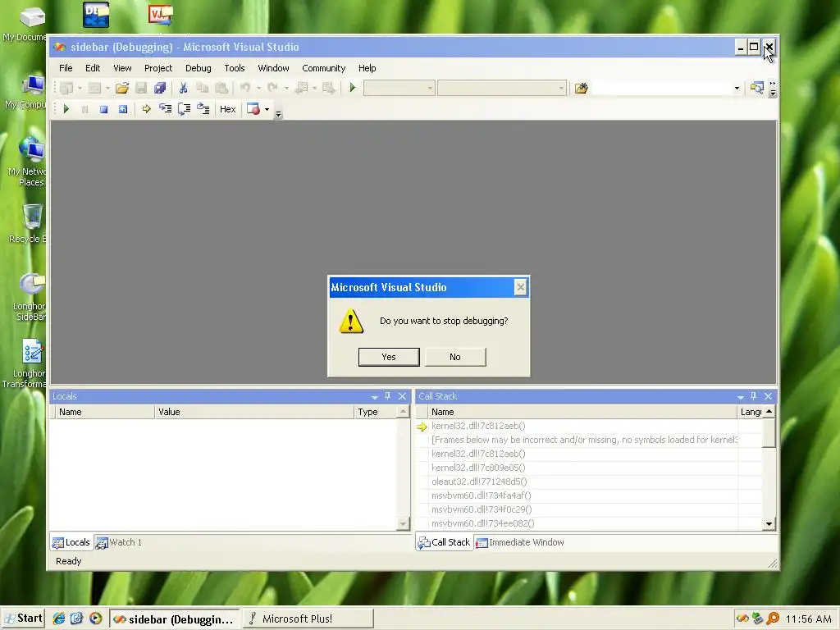Open the Debug menu
The height and width of the screenshot is (630, 840).
coord(199,68)
